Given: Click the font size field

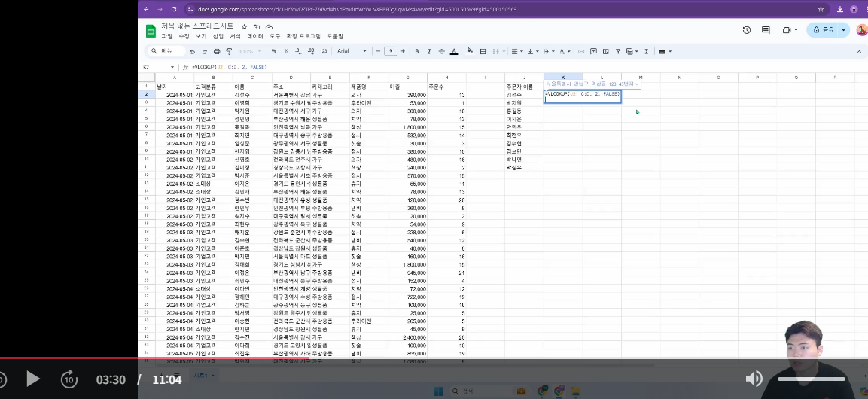Looking at the screenshot, I should 391,51.
